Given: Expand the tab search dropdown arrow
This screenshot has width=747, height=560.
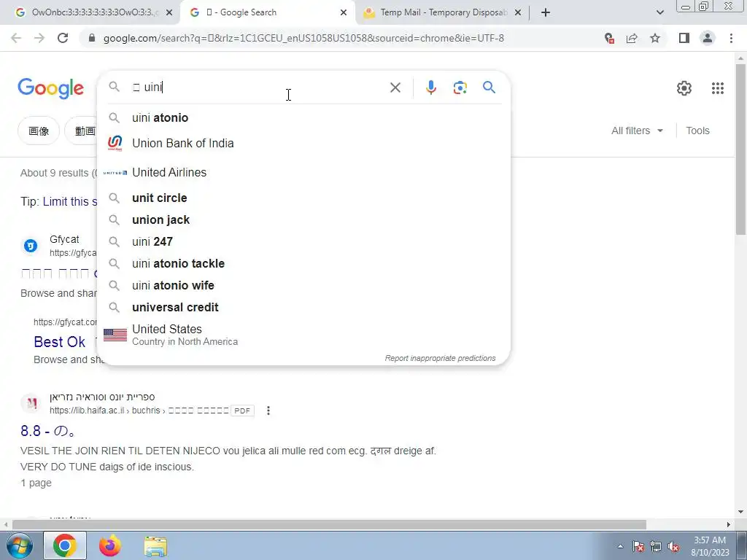Looking at the screenshot, I should coord(659,12).
